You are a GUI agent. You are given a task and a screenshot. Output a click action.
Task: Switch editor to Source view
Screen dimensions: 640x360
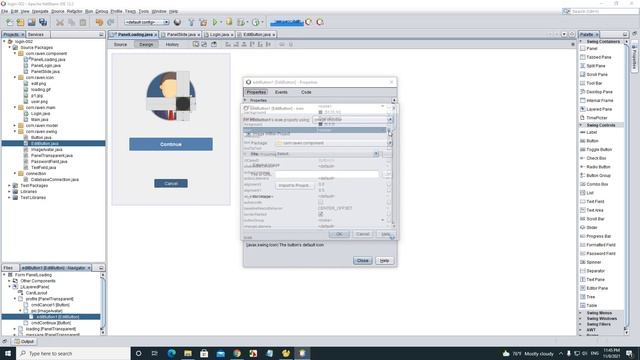click(x=120, y=44)
